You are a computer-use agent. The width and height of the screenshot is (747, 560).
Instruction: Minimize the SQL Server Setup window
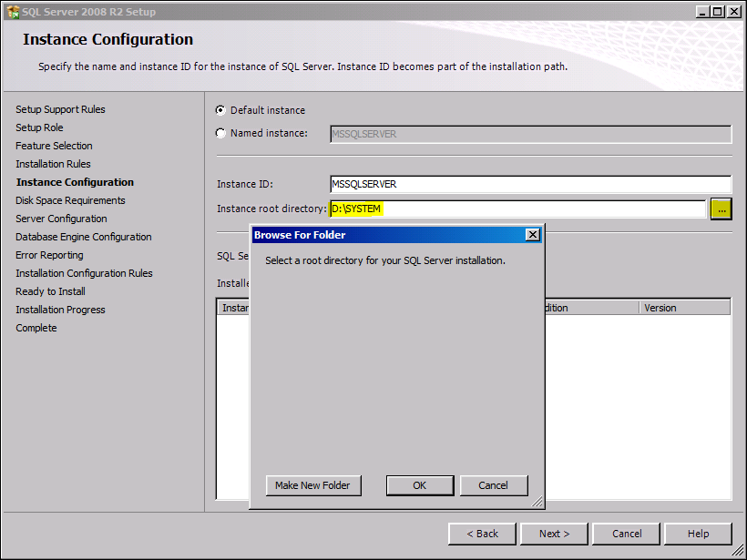coord(702,12)
